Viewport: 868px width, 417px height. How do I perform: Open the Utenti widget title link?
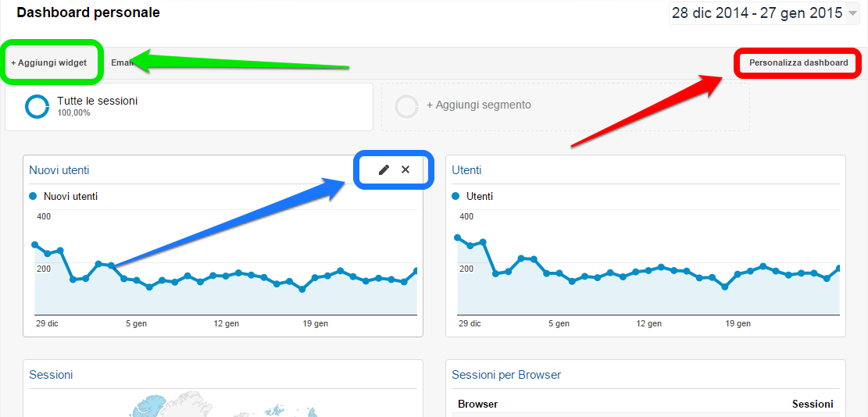466,170
